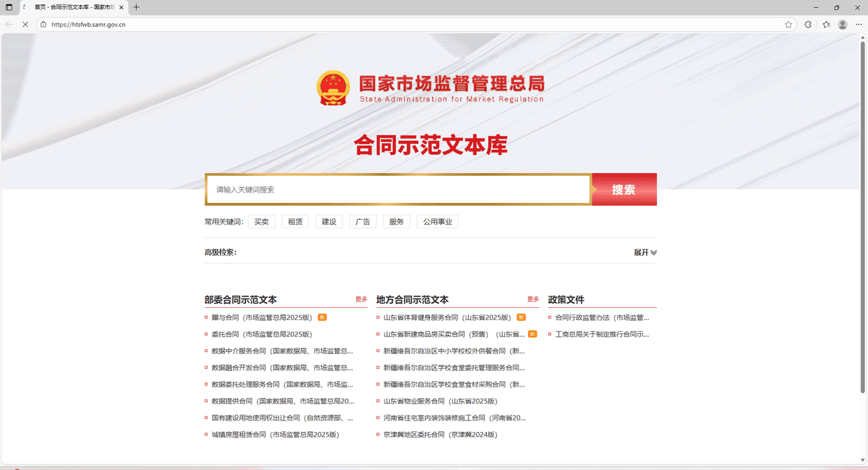The width and height of the screenshot is (868, 470).
Task: Open 城镇房屋租赁合同 link
Action: (275, 435)
